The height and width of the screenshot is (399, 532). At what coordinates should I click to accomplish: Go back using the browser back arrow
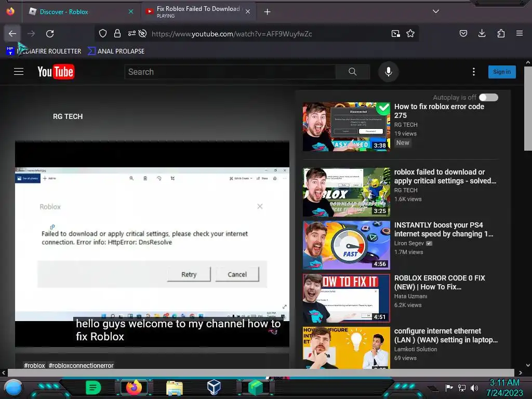click(12, 34)
